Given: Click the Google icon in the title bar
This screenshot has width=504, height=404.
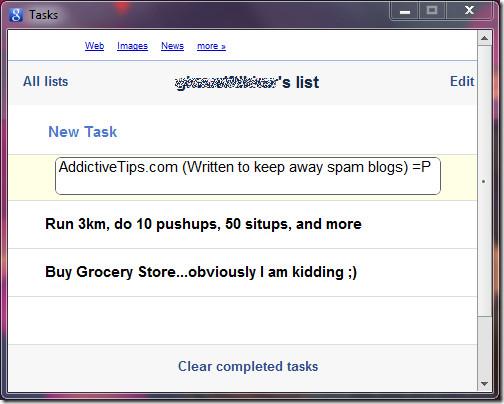Looking at the screenshot, I should point(16,15).
